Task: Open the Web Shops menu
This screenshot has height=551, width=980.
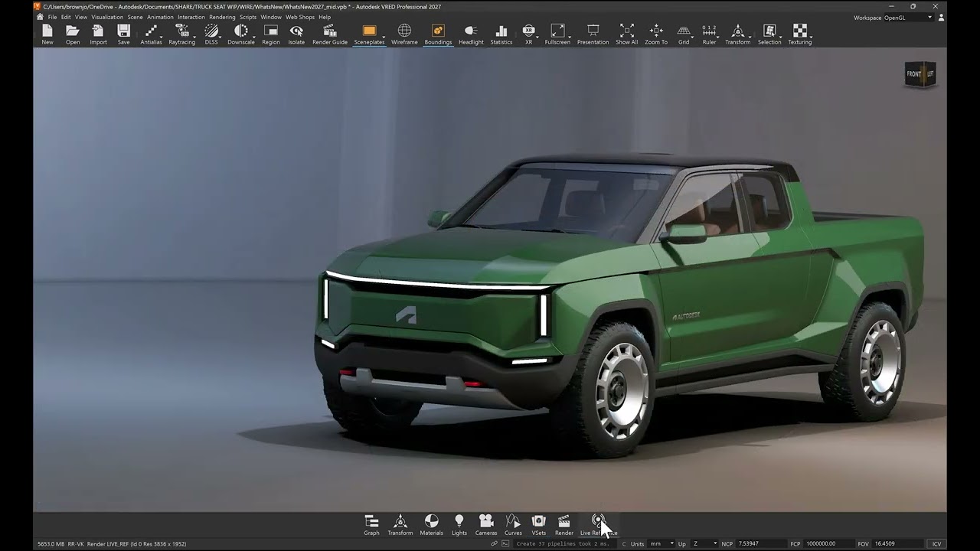Action: [300, 17]
